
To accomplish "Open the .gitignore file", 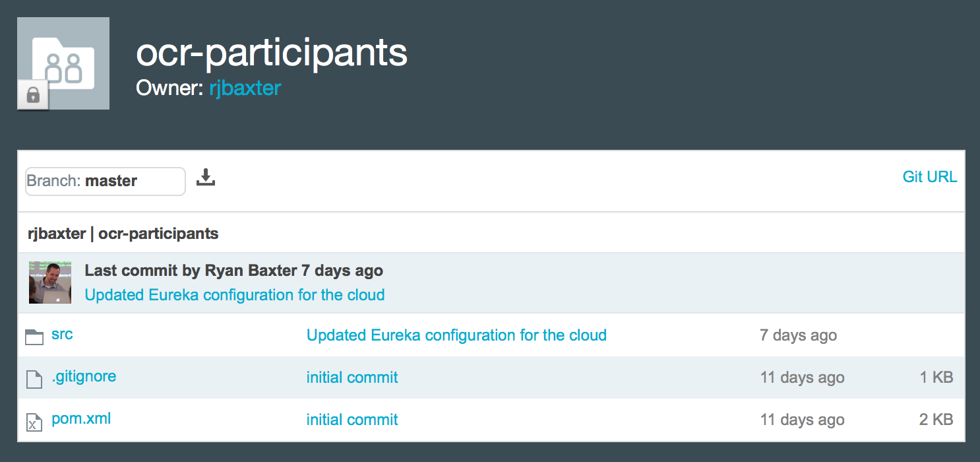I will click(x=84, y=376).
